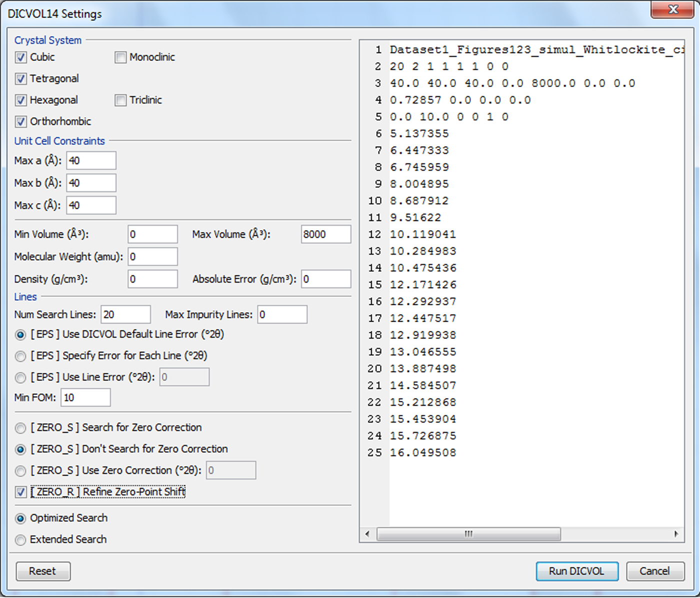Focus the Num Search Lines field

pyautogui.click(x=125, y=315)
